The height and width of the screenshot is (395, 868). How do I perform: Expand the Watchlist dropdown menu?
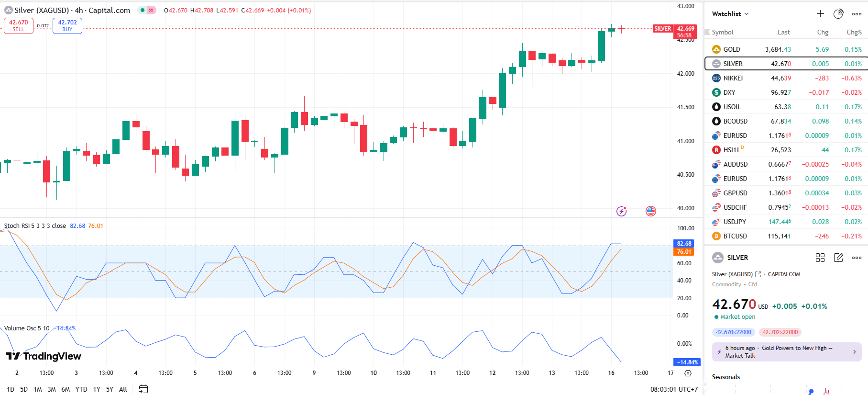point(730,14)
